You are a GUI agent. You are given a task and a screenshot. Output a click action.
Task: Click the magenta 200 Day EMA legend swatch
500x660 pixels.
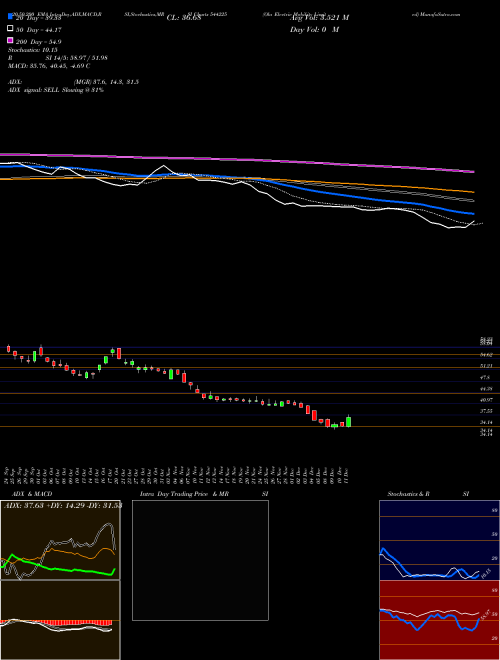coord(10,40)
